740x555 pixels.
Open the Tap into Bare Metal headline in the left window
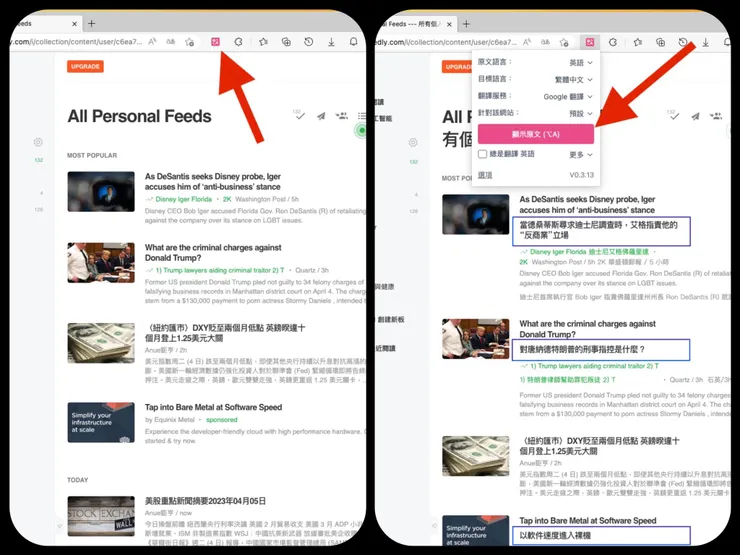point(213,407)
